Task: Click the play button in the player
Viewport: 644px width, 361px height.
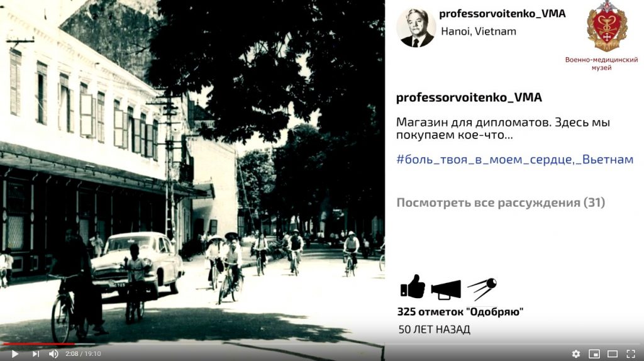Action: 15,353
